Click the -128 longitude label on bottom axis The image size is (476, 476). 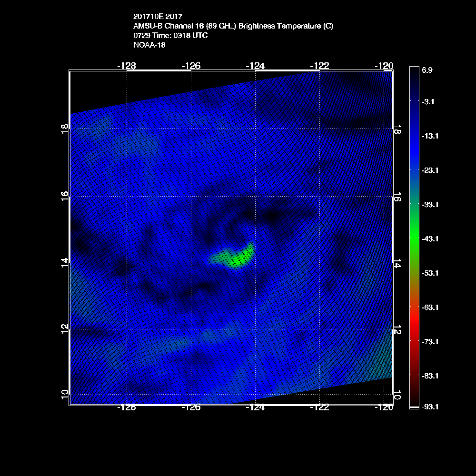click(127, 407)
